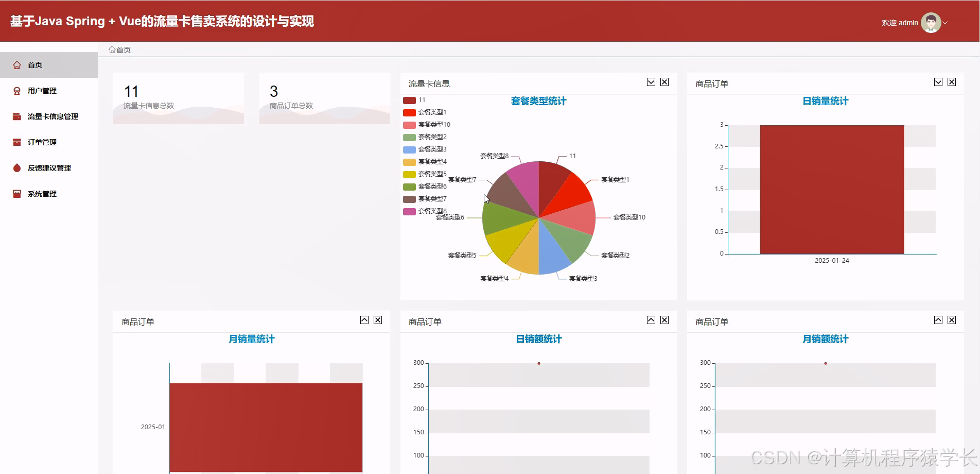Open the admin user dropdown arrow

(945, 23)
